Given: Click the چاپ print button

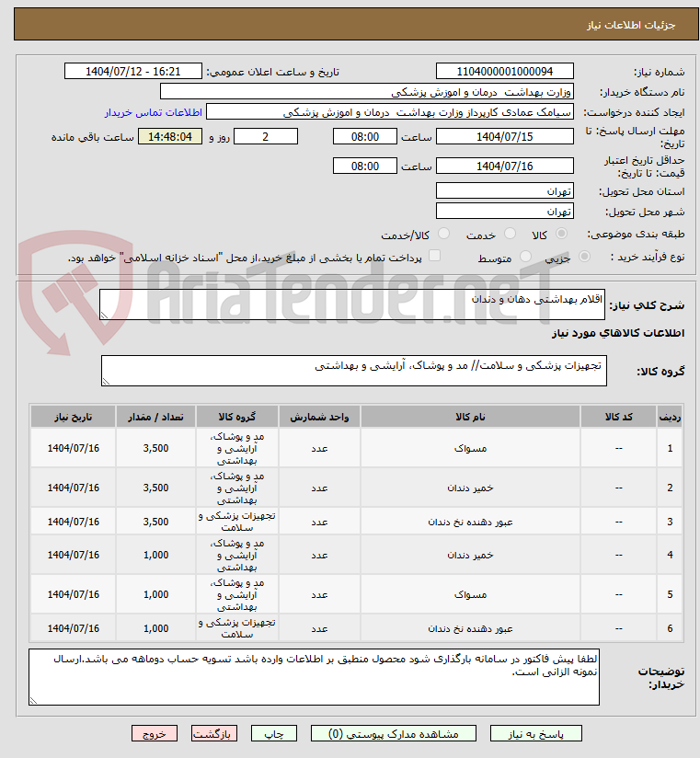Looking at the screenshot, I should coord(273,733).
